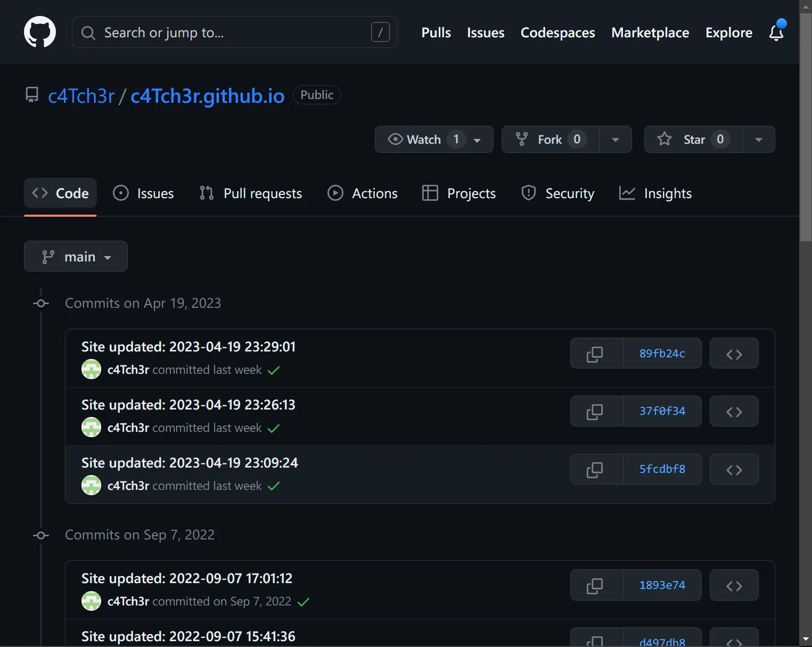This screenshot has height=647, width=812.
Task: View green check status for 23:29:01 commit
Action: pos(274,370)
